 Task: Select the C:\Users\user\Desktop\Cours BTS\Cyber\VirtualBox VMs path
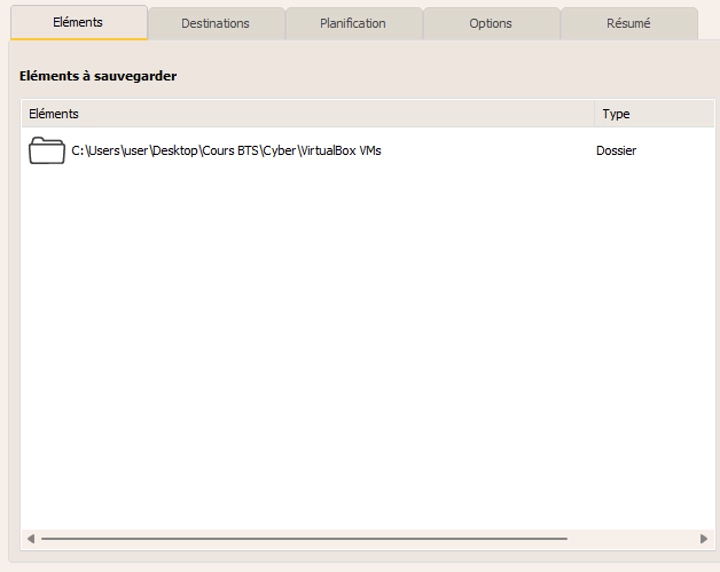click(226, 151)
